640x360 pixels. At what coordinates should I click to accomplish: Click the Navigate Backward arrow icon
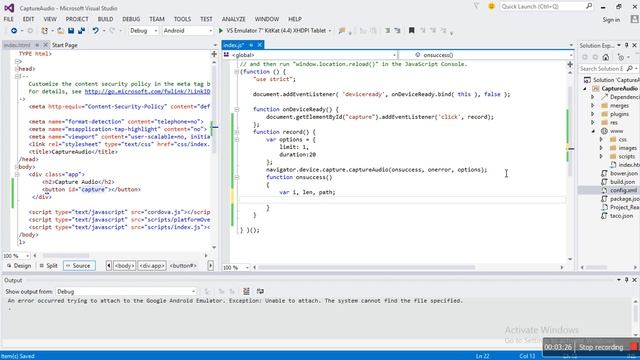14,31
